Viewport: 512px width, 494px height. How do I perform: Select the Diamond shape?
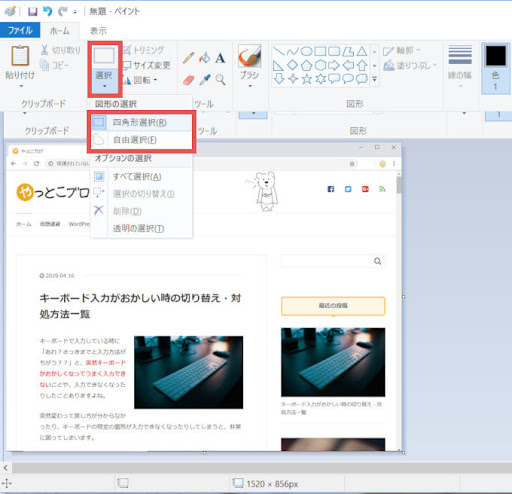[292, 65]
